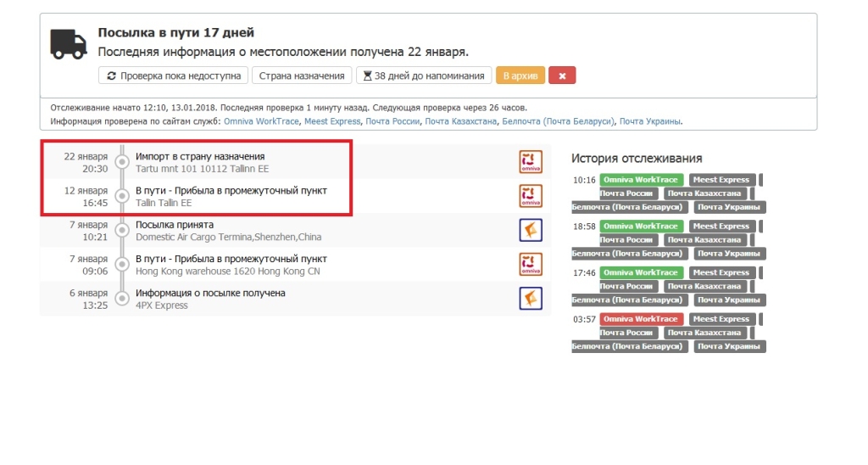Click the timeline marker for 22 января 20:30
The height and width of the screenshot is (465, 868).
pyautogui.click(x=122, y=162)
